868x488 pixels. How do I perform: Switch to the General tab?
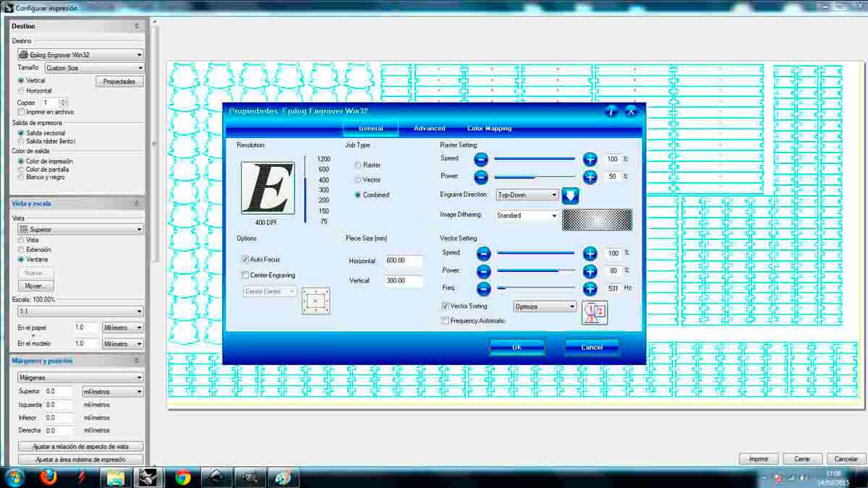(371, 129)
